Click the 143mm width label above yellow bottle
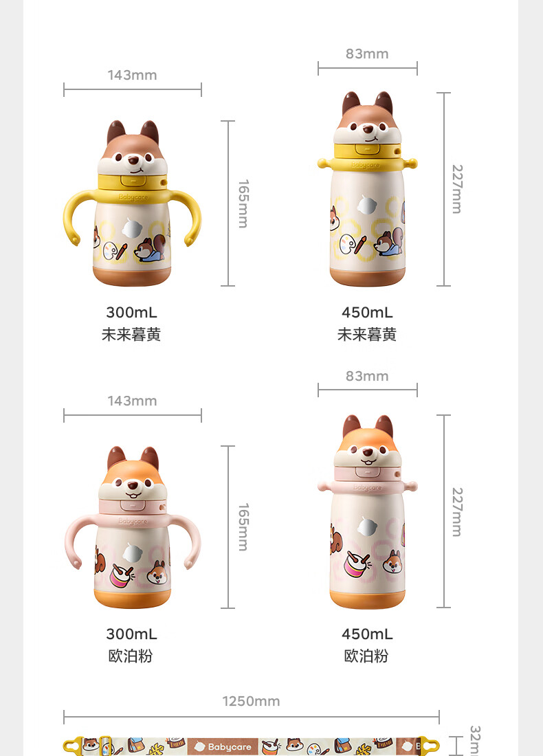The image size is (543, 756). [132, 75]
